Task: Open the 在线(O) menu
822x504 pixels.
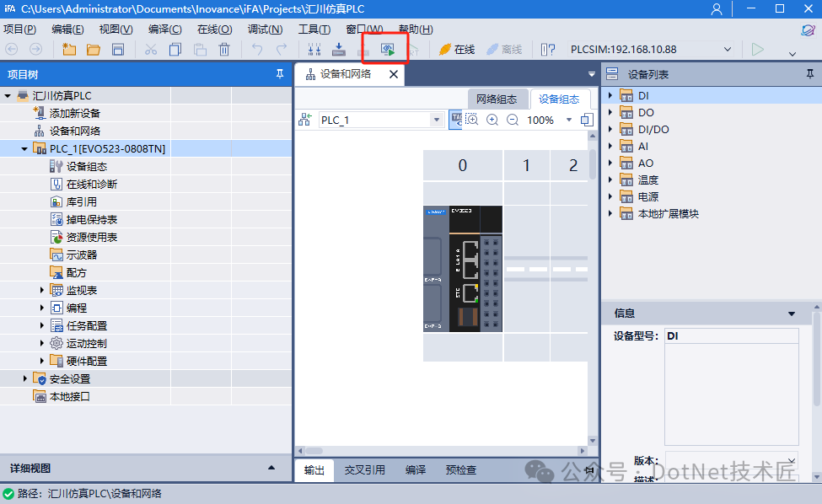Action: 214,29
